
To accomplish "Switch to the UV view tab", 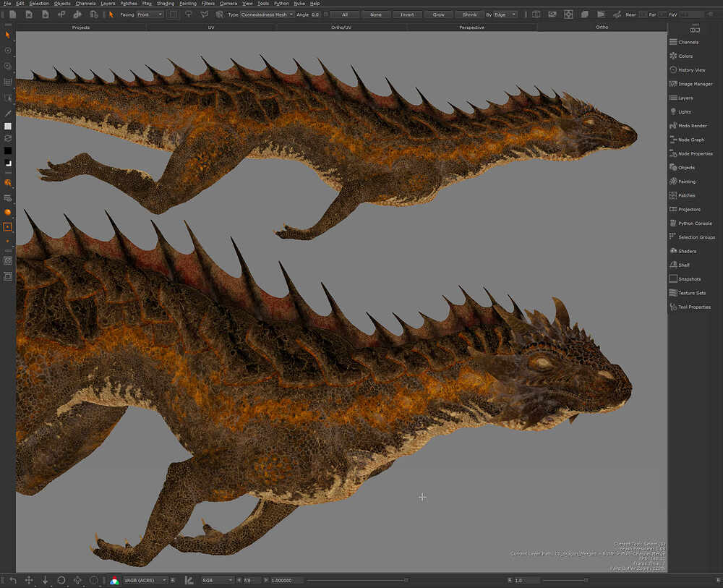I will [x=211, y=27].
